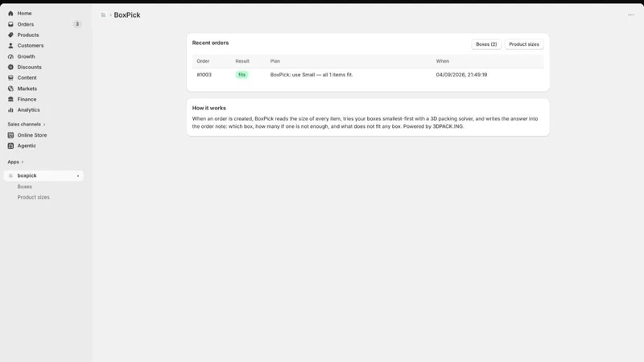The width and height of the screenshot is (644, 362).
Task: Click the Product sizes button in Recent orders
Action: [524, 44]
